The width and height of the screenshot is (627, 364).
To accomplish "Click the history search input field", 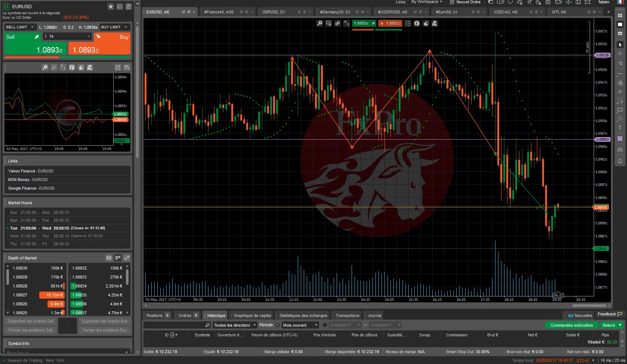I will [x=177, y=325].
